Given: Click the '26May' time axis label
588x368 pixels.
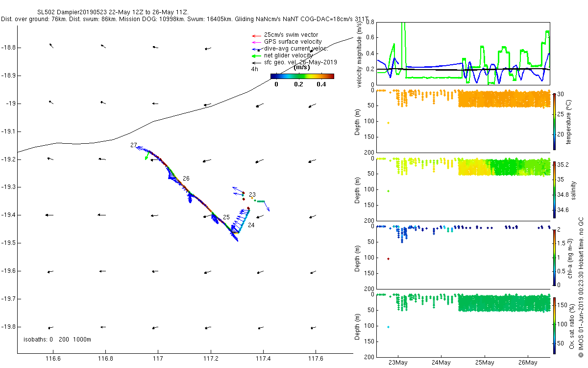Looking at the screenshot, I should pos(527,363).
